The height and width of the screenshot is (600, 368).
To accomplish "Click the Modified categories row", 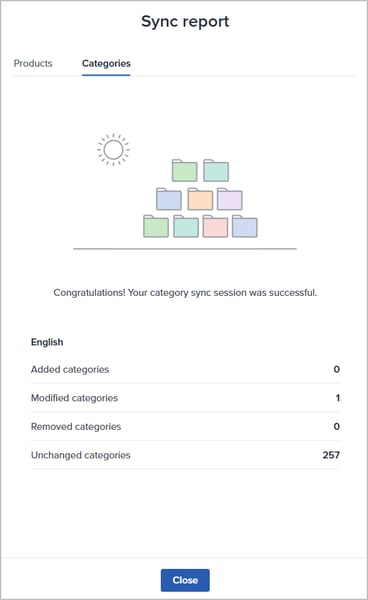I will (x=185, y=398).
